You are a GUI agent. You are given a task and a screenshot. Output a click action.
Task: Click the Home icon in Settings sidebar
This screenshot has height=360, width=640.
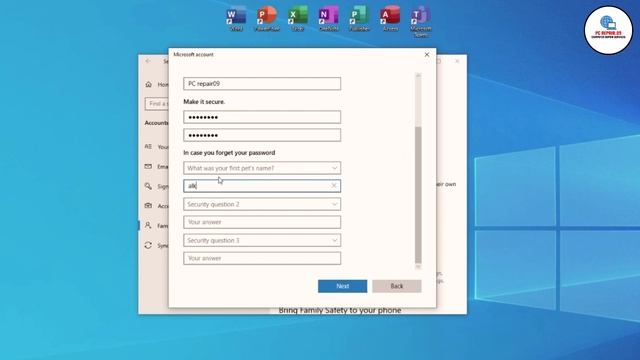point(149,84)
